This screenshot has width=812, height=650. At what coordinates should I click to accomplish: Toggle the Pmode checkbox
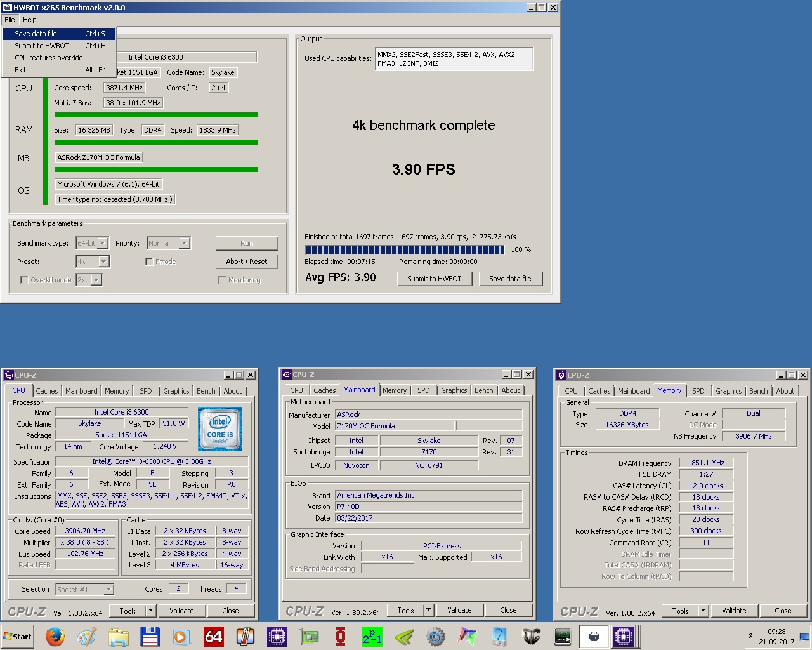tap(149, 262)
